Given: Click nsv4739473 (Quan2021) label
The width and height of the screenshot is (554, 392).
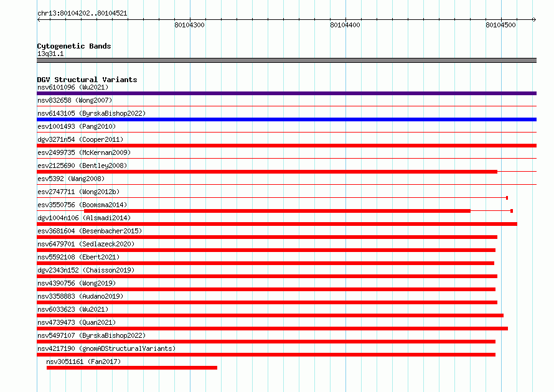Looking at the screenshot, I should click(x=77, y=322).
